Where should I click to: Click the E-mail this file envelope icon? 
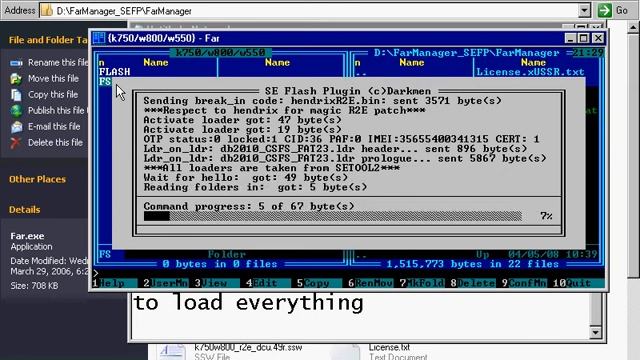pyautogui.click(x=16, y=127)
